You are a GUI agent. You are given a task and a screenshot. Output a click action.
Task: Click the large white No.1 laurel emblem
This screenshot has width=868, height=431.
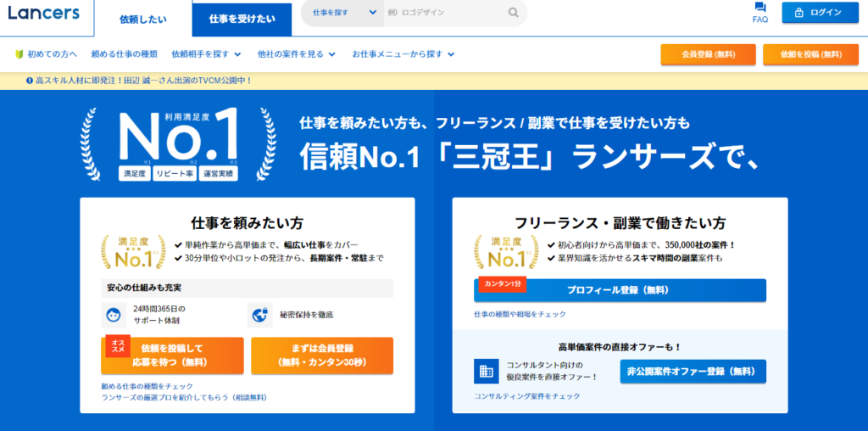pyautogui.click(x=178, y=144)
